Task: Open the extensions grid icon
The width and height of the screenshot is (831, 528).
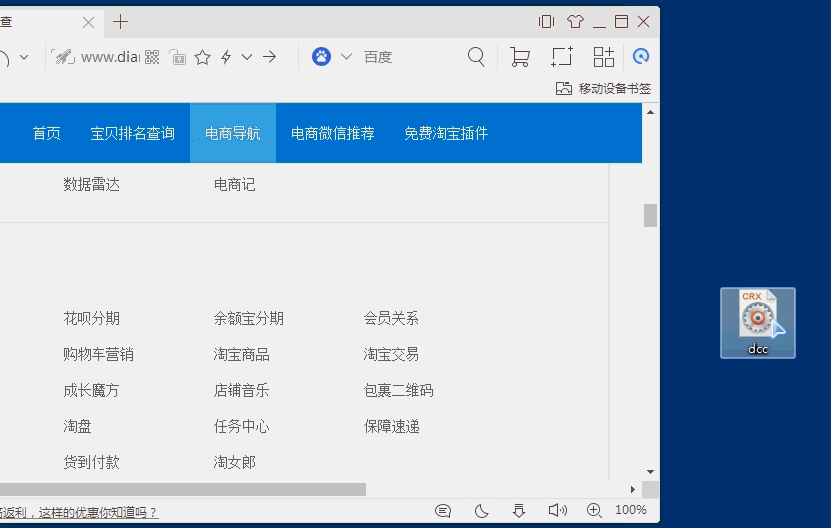Action: (x=604, y=57)
